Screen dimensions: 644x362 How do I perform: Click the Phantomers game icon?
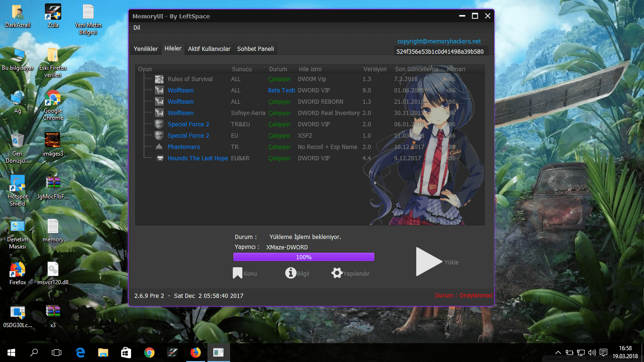tap(159, 147)
